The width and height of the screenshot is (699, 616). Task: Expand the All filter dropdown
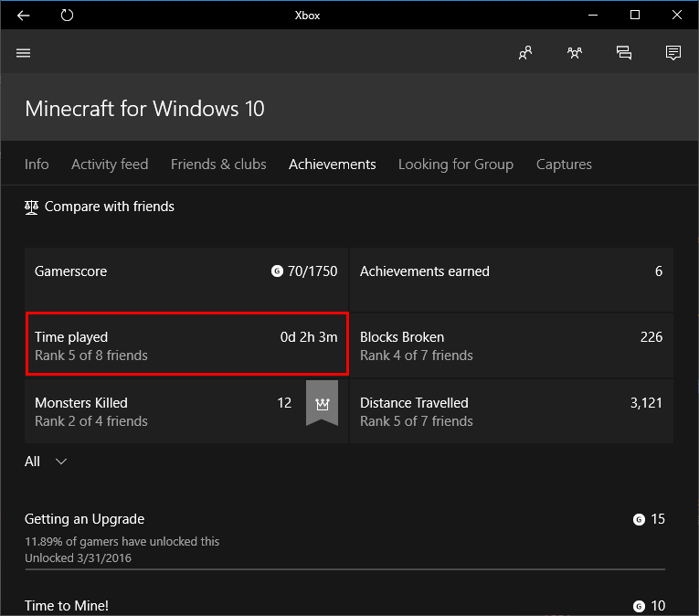(x=46, y=462)
